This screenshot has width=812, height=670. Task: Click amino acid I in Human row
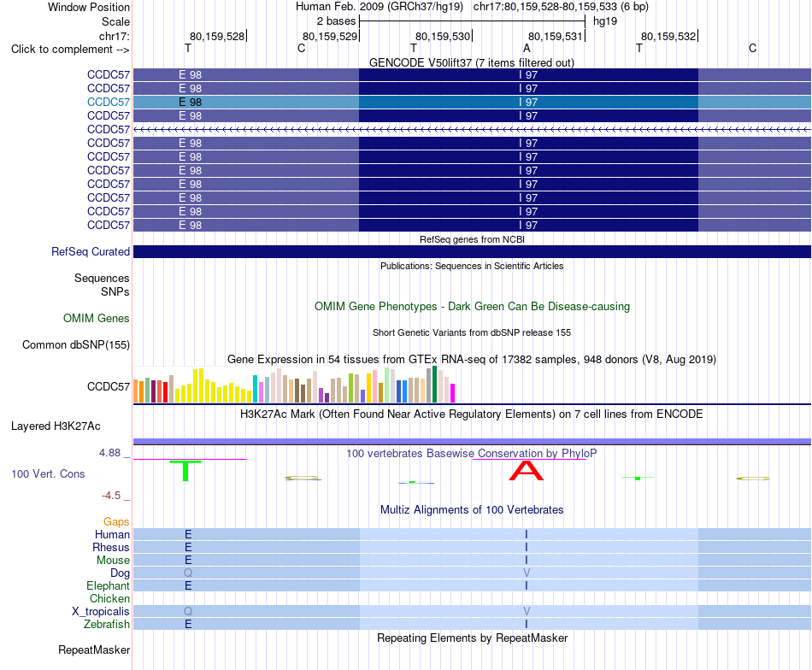527,534
